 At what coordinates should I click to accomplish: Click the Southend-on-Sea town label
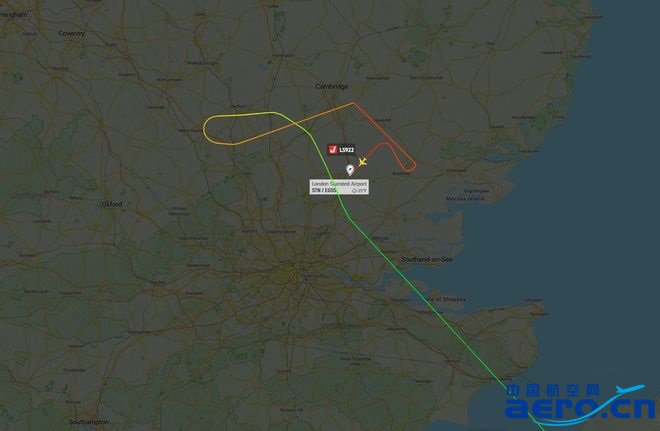(x=426, y=259)
